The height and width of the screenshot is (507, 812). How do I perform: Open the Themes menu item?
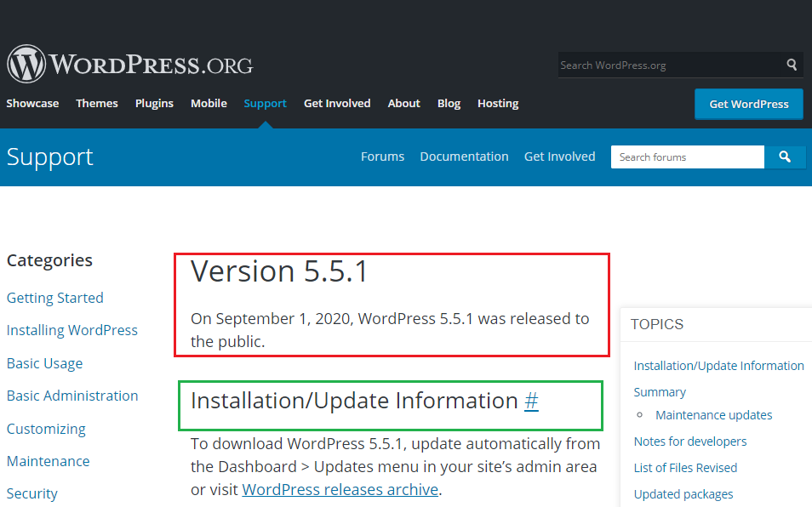(97, 104)
